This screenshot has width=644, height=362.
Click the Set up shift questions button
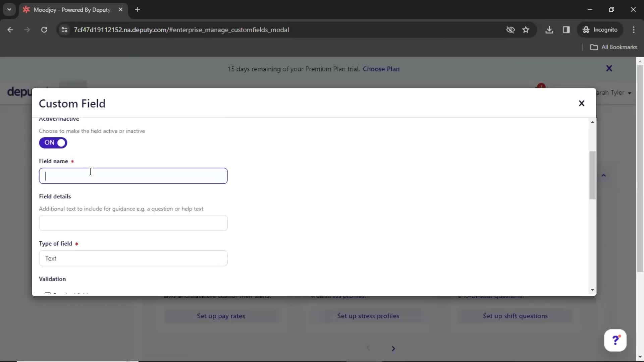point(515,316)
